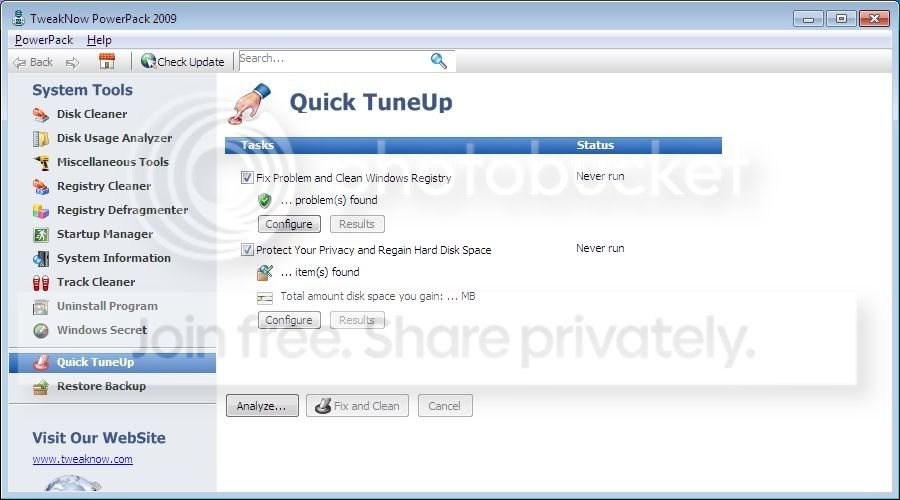Select Windows Secret label in sidebar
Screen dimensions: 900x500
[x=102, y=331]
